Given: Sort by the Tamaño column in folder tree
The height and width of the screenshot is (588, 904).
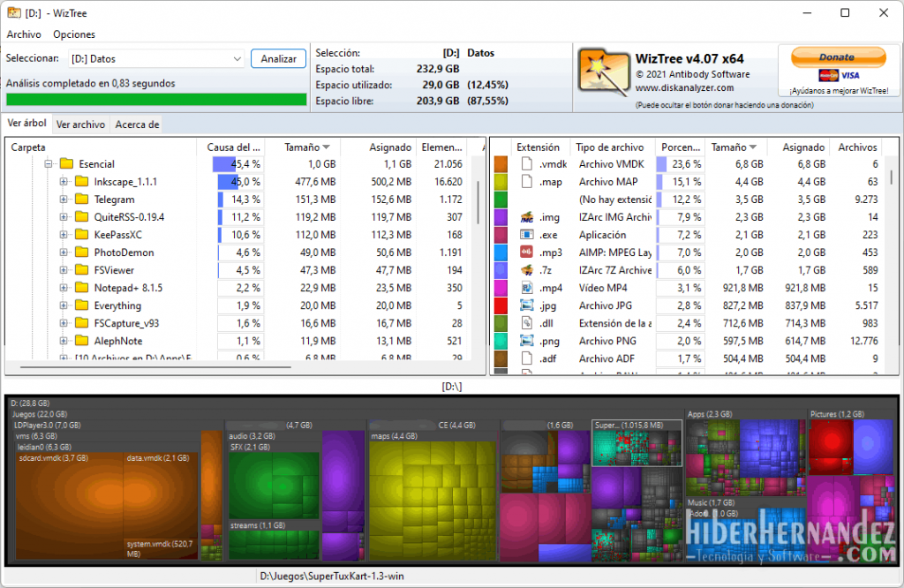Looking at the screenshot, I should (306, 147).
